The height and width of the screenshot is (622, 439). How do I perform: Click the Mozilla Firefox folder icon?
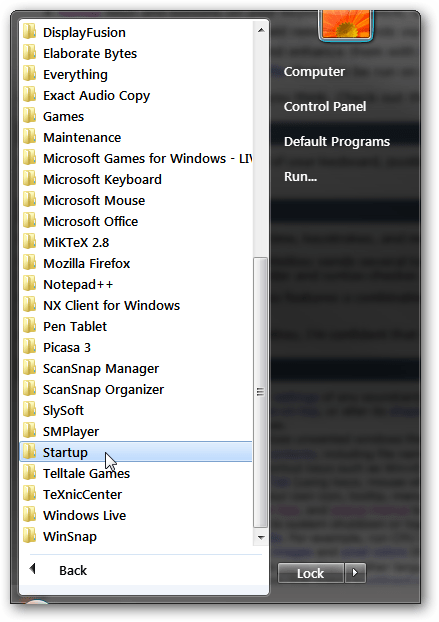[30, 263]
